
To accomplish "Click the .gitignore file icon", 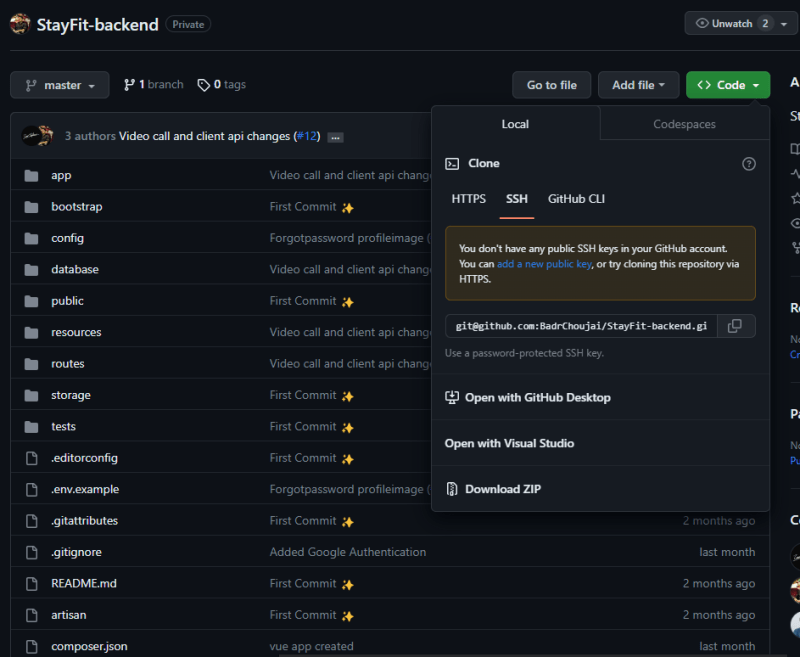I will pyautogui.click(x=32, y=552).
